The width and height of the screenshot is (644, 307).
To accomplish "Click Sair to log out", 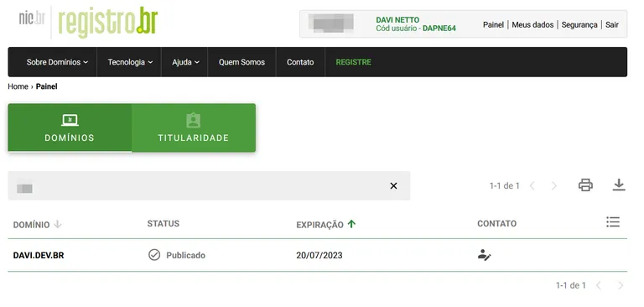I will [612, 24].
